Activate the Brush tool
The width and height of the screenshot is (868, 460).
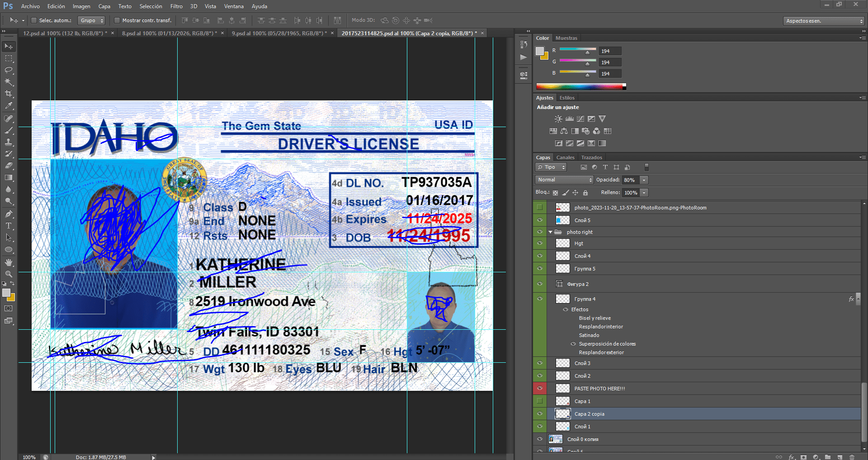tap(9, 130)
